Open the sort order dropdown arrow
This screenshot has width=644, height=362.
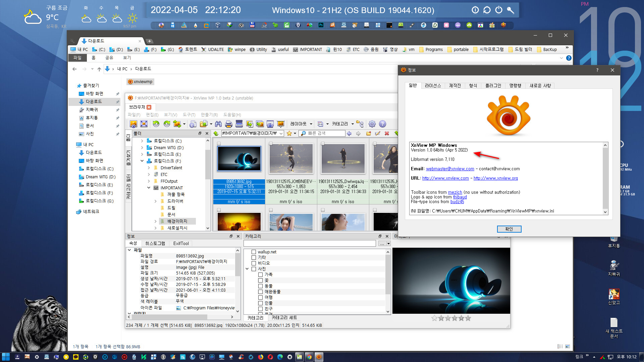pyautogui.click(x=327, y=124)
